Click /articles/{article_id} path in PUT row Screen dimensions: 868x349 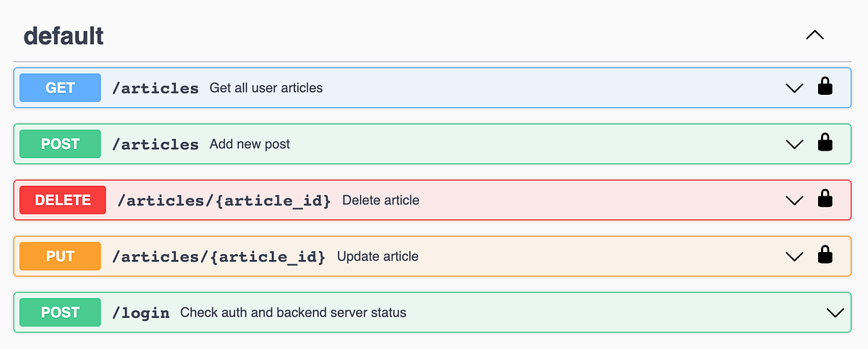click(219, 256)
